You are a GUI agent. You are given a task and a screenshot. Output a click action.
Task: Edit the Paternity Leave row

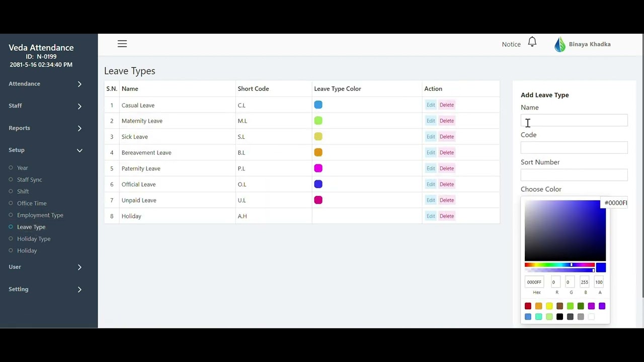point(431,168)
